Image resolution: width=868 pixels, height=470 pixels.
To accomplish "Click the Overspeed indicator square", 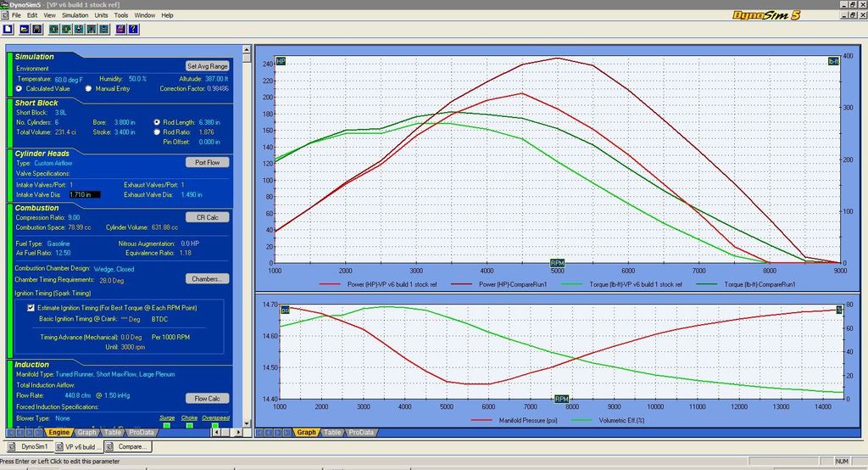I will tap(214, 426).
